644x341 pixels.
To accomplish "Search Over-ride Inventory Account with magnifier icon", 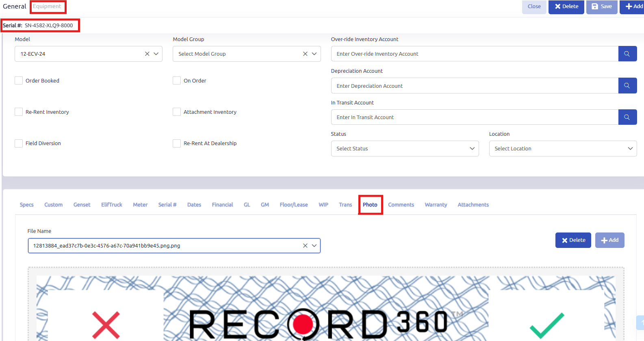I will click(627, 54).
